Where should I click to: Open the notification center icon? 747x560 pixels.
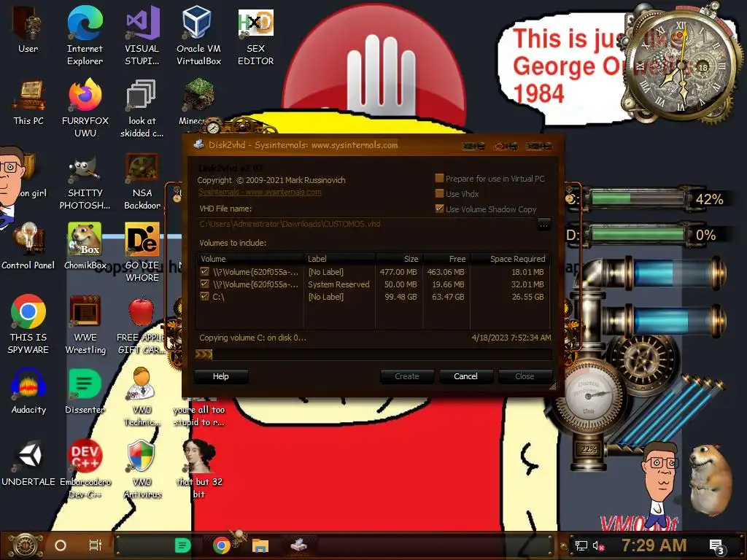click(x=717, y=547)
